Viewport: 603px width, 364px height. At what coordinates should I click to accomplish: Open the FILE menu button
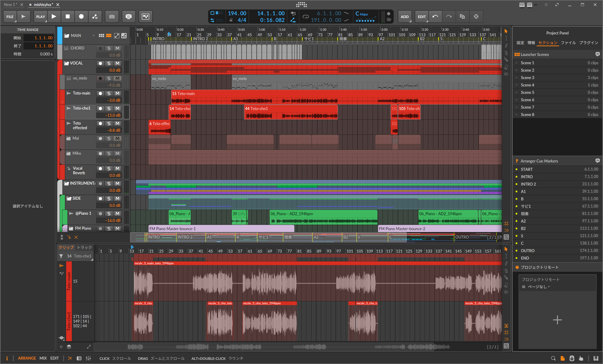pyautogui.click(x=10, y=16)
